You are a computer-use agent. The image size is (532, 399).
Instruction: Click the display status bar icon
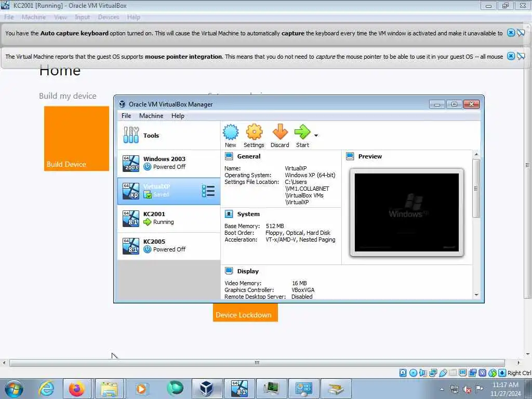pyautogui.click(x=462, y=373)
